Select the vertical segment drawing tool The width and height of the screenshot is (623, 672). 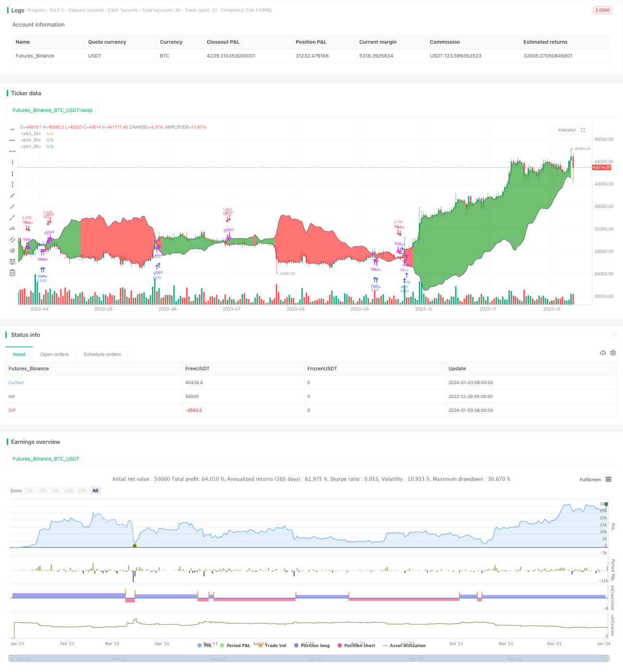click(12, 184)
